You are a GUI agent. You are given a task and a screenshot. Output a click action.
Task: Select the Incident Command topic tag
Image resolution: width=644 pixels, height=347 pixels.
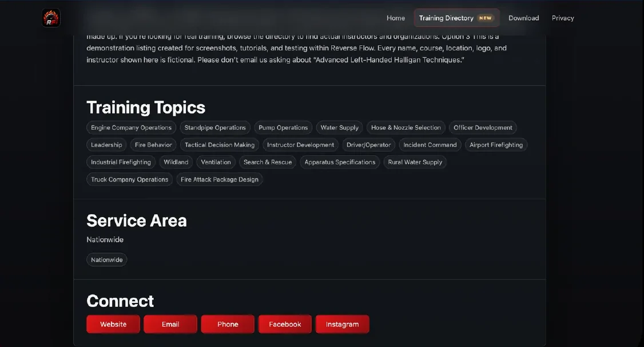pos(430,145)
